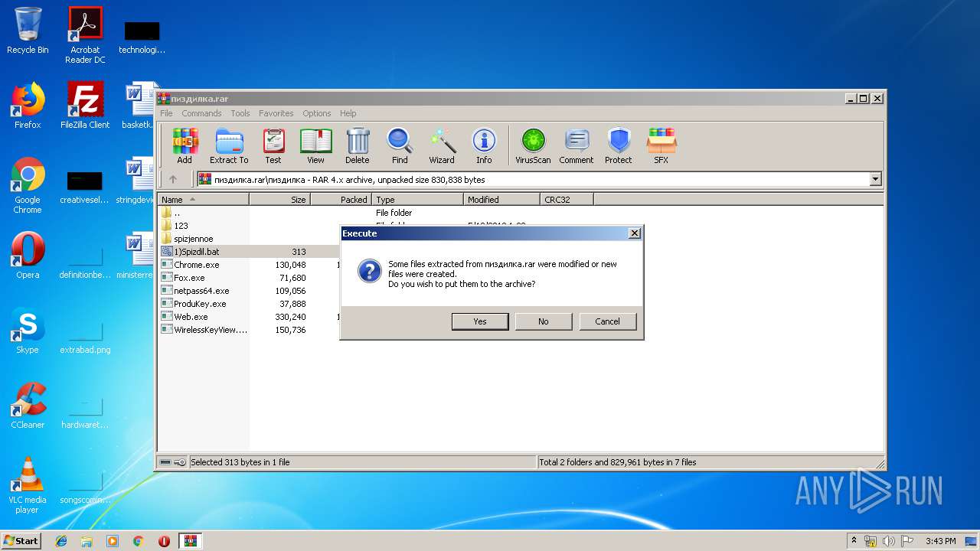Open the Commands menu
The height and width of the screenshot is (551, 980).
(201, 113)
